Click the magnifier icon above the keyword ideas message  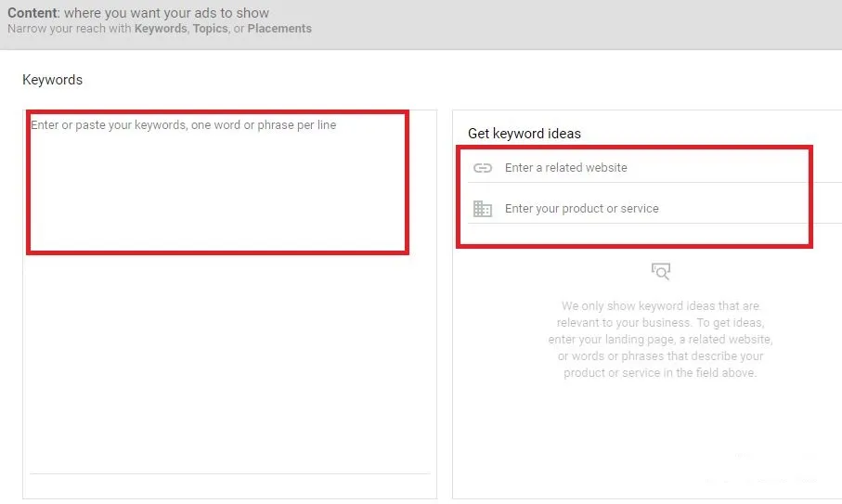click(x=660, y=271)
